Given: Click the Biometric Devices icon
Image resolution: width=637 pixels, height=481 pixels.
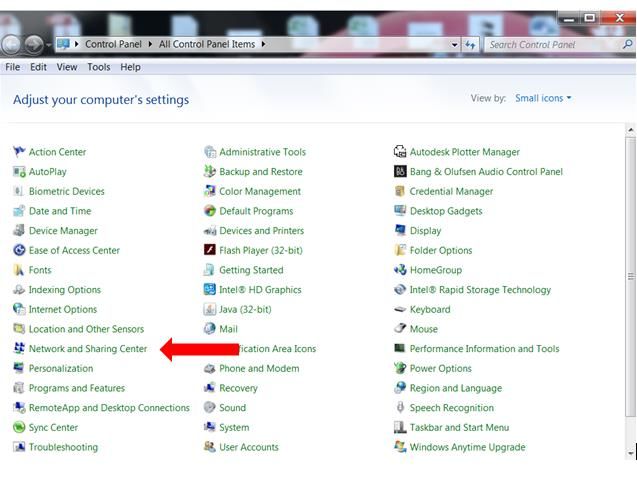Looking at the screenshot, I should pos(19,191).
